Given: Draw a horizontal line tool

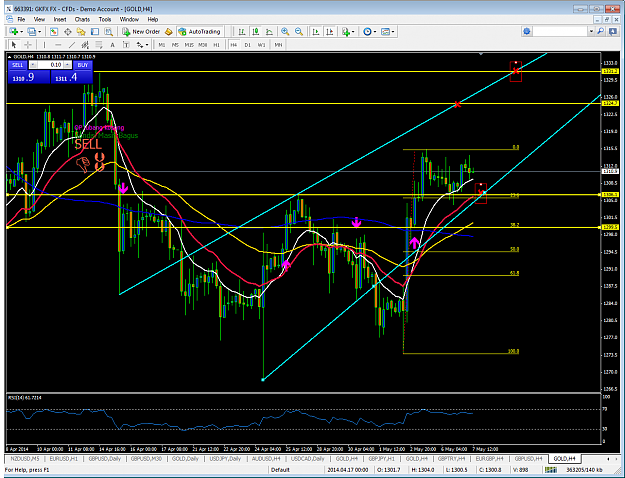Looking at the screenshot, I should (x=58, y=45).
